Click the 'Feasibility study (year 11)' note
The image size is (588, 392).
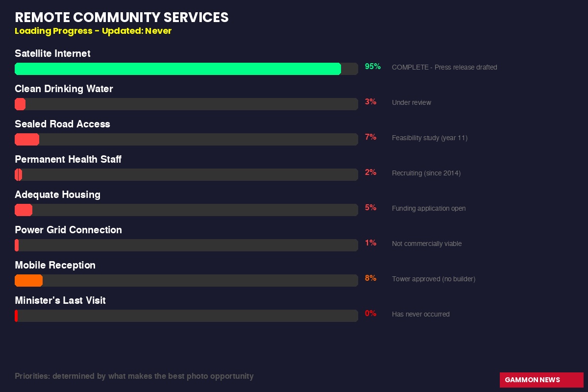[x=429, y=138]
